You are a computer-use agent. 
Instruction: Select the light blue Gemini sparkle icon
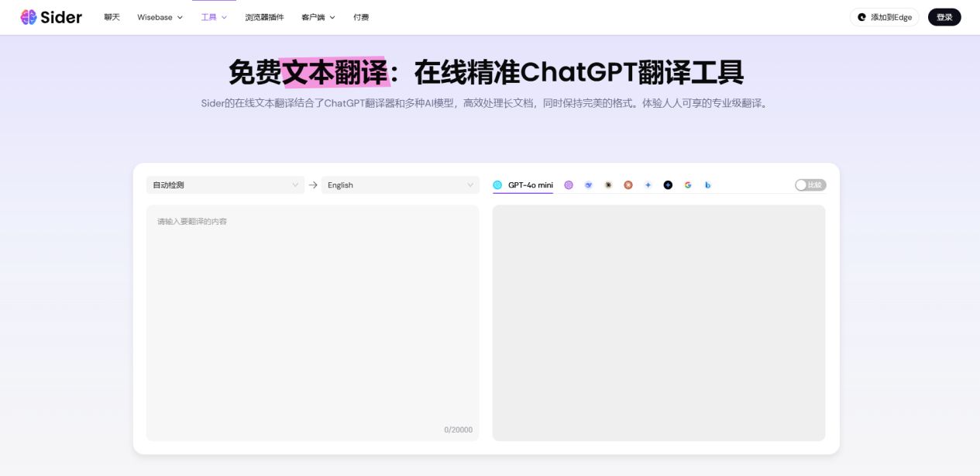[648, 185]
